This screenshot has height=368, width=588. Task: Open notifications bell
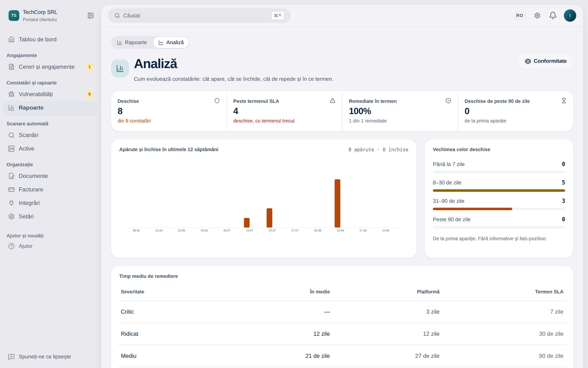click(553, 15)
